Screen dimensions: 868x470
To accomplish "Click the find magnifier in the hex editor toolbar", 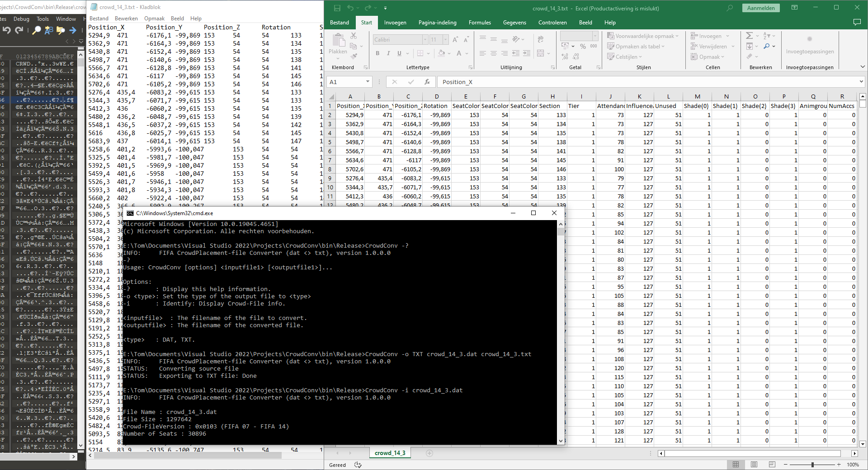I will [36, 30].
